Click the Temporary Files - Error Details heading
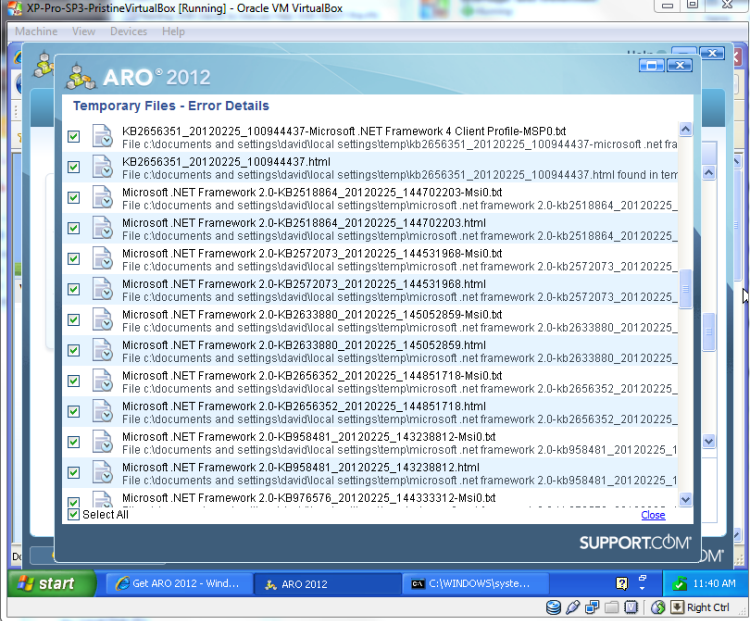Viewport: 750px width, 621px height. coord(171,106)
